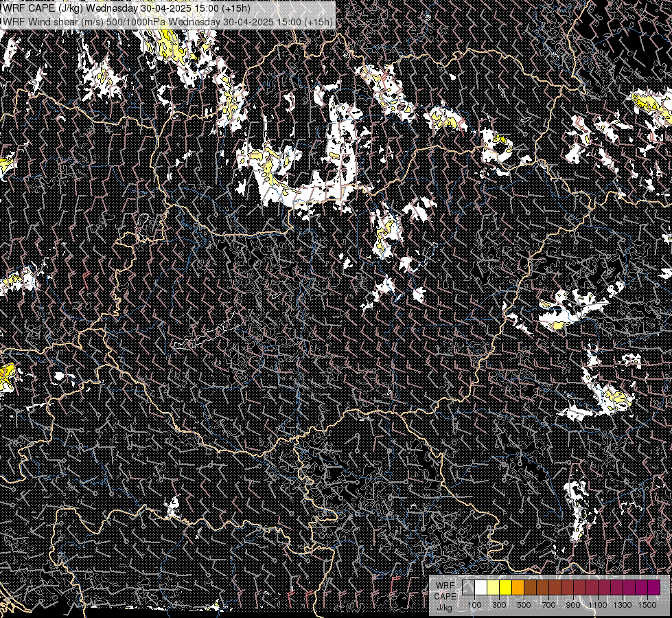672x618 pixels.
Task: Click the WRF CAPE title line
Action: pos(126,8)
